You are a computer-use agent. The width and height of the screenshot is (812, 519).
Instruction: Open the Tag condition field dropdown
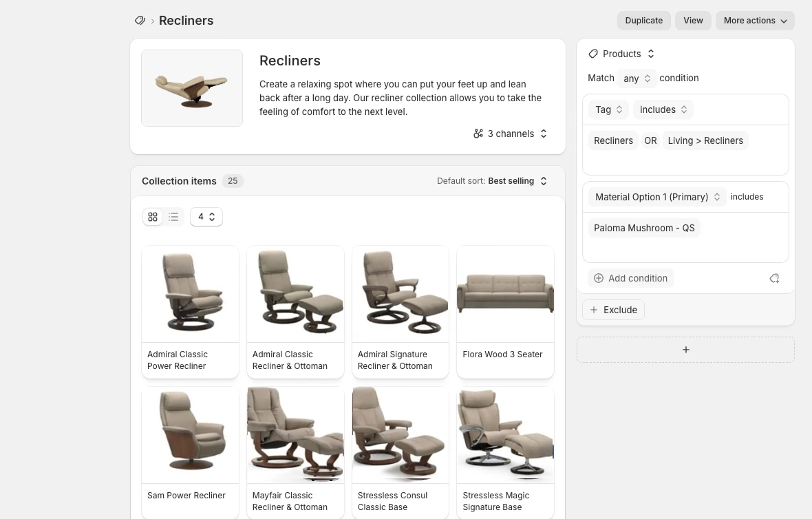608,109
